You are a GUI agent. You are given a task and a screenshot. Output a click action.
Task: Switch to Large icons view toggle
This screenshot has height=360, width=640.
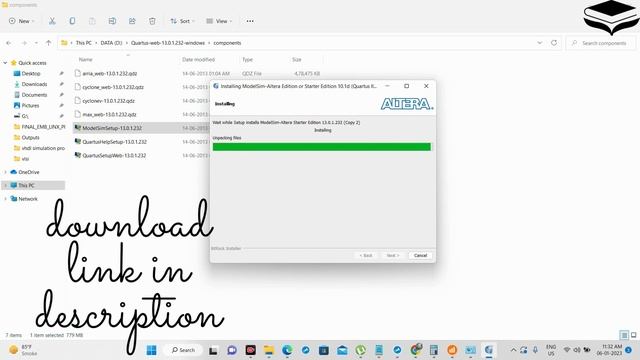pos(633,335)
